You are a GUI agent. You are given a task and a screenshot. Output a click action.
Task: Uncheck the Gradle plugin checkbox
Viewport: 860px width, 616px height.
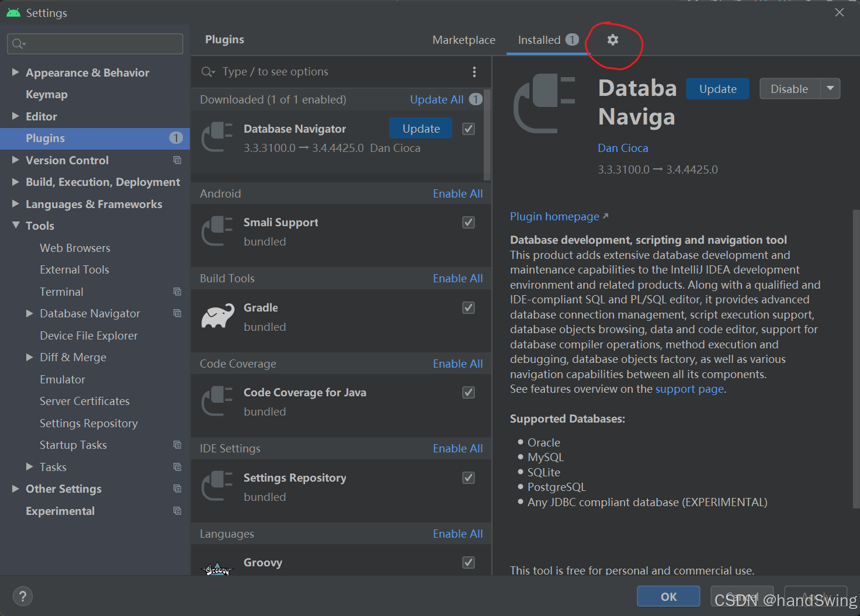point(468,307)
